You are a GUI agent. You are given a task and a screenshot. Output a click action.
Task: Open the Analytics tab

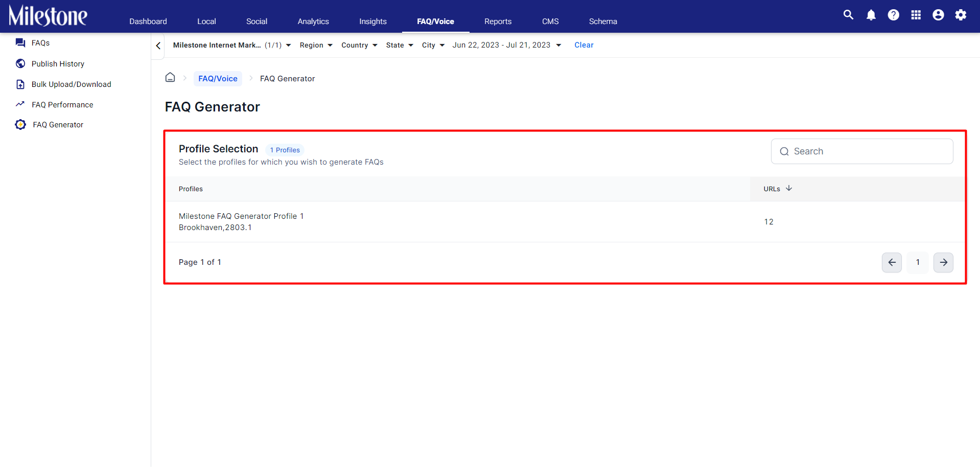point(313,21)
